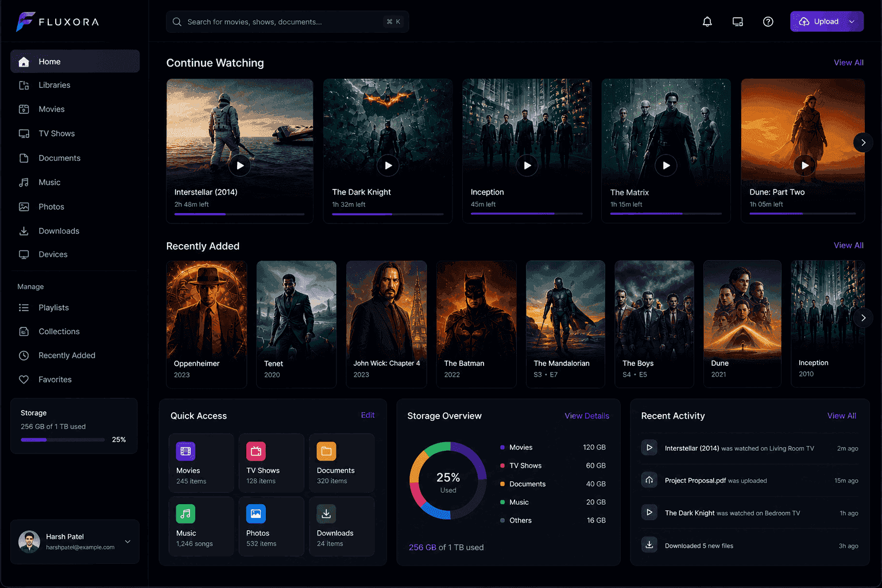Image resolution: width=882 pixels, height=588 pixels.
Task: Click the cast to device icon
Action: [738, 22]
